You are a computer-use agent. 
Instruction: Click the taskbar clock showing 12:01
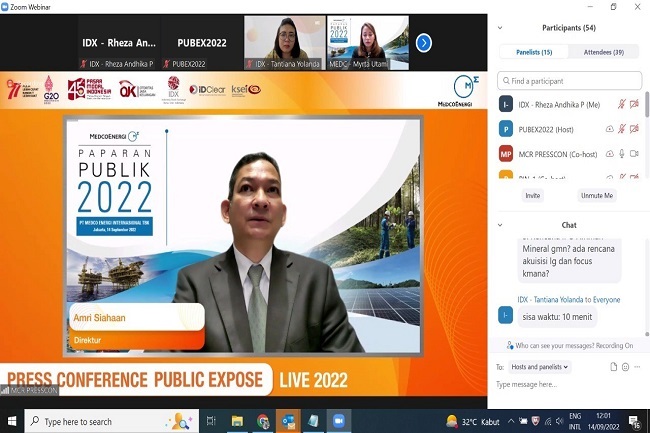pos(603,421)
